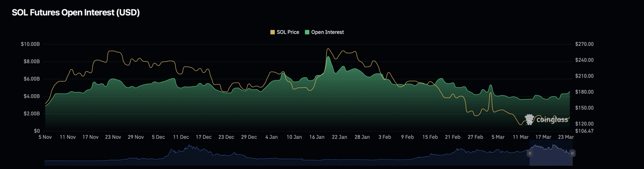Click the Coinglass watermark logo
This screenshot has width=644, height=169.
click(x=546, y=120)
